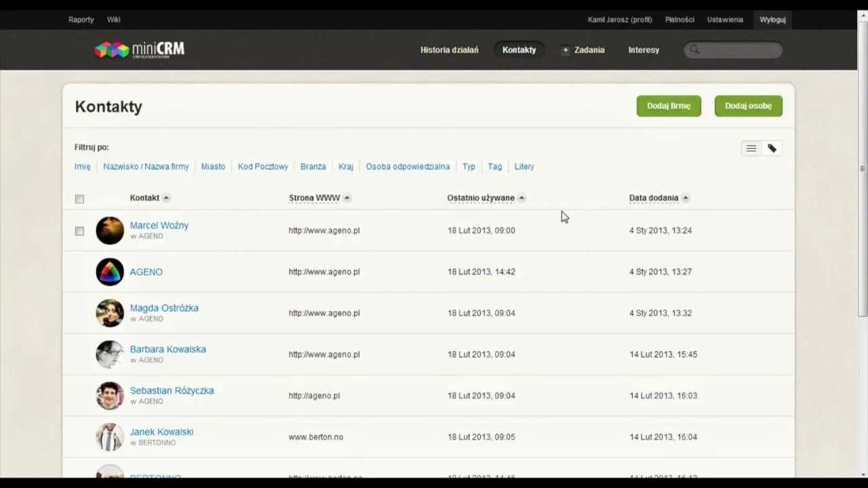Image resolution: width=868 pixels, height=488 pixels.
Task: Filter contacts by Branża
Action: [x=313, y=167]
